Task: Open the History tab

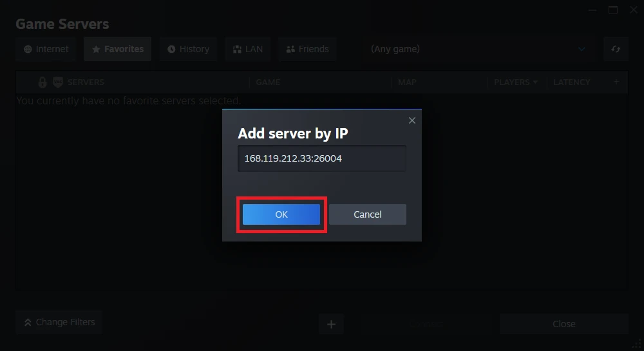Action: click(188, 49)
